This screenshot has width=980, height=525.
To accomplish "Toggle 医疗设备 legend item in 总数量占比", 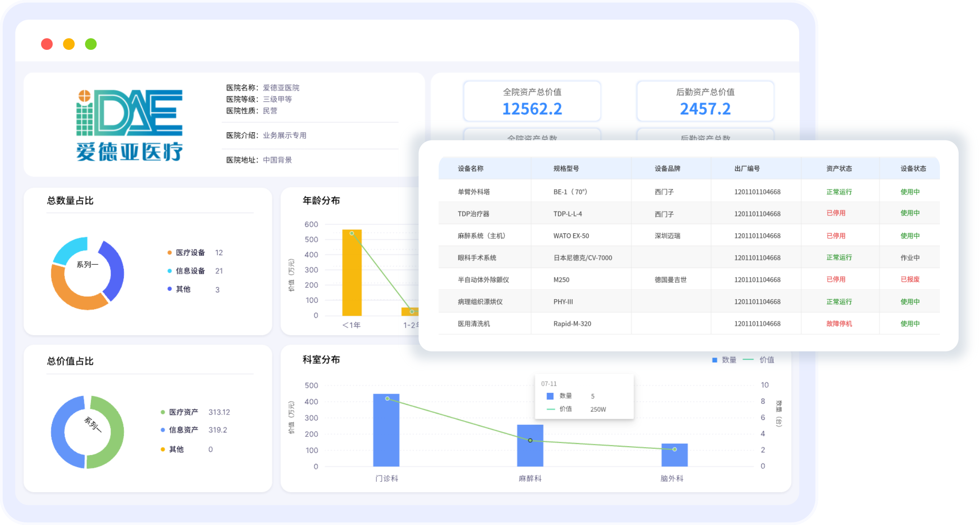I will tap(190, 252).
